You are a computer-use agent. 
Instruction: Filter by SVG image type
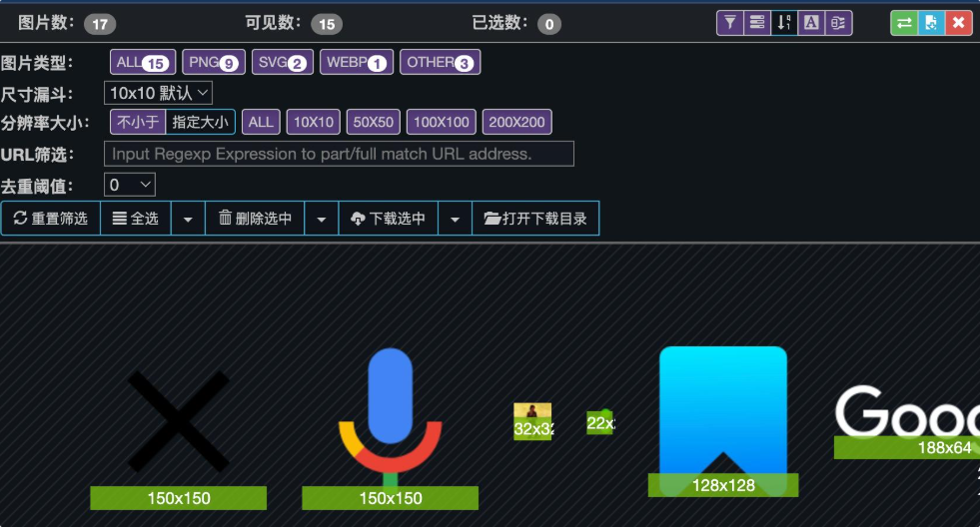click(x=283, y=62)
